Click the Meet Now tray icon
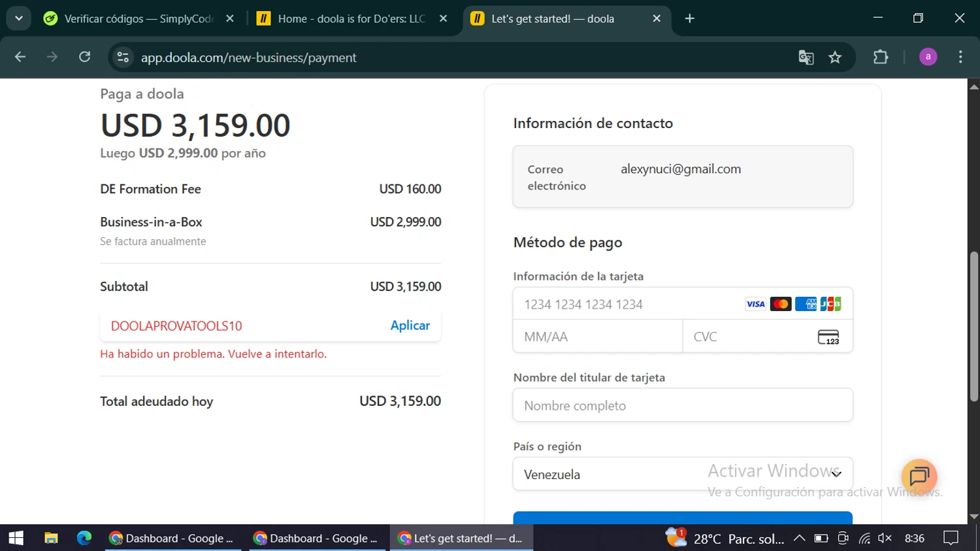Viewport: 980px width, 551px height. (843, 538)
